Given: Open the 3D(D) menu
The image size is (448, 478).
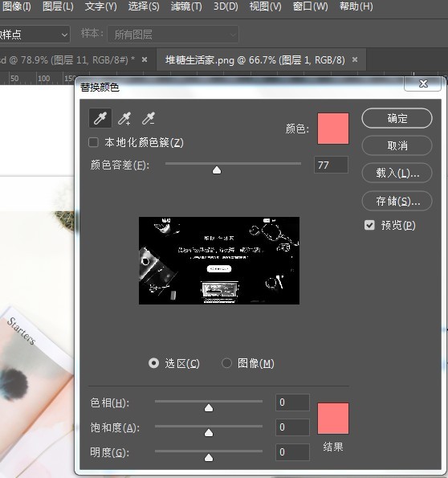Looking at the screenshot, I should coord(226,6).
